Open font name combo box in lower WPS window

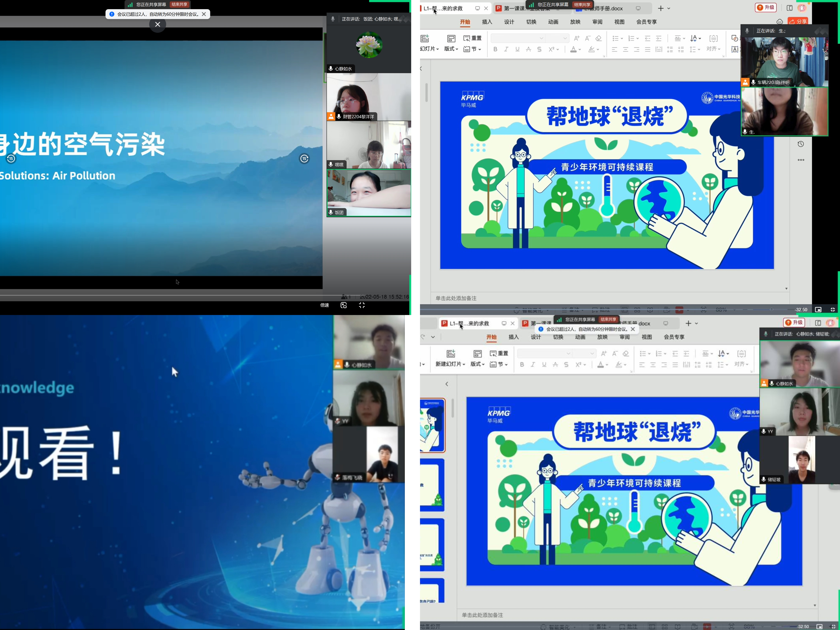(x=544, y=354)
